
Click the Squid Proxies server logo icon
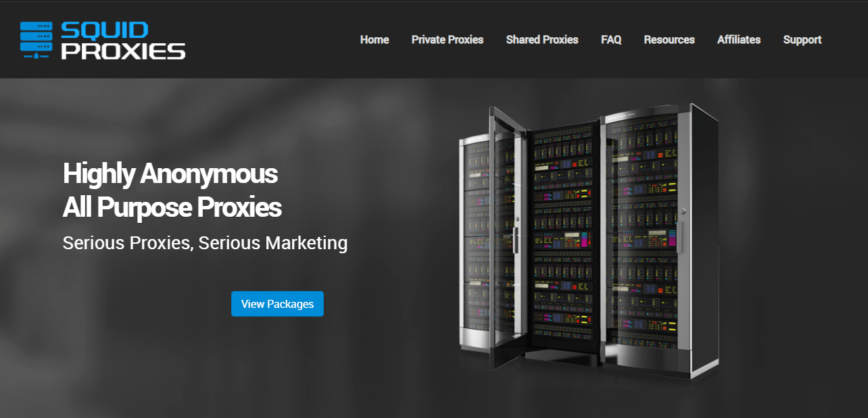pos(37,41)
